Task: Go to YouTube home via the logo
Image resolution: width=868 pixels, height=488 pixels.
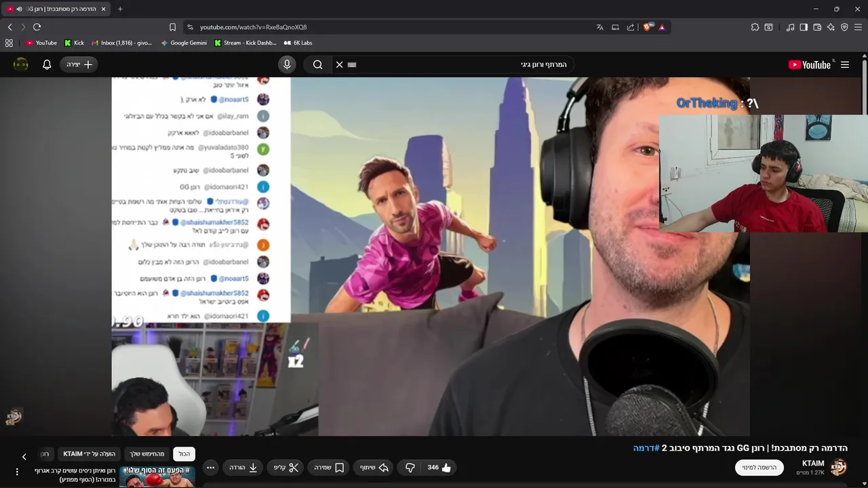Action: tap(810, 64)
